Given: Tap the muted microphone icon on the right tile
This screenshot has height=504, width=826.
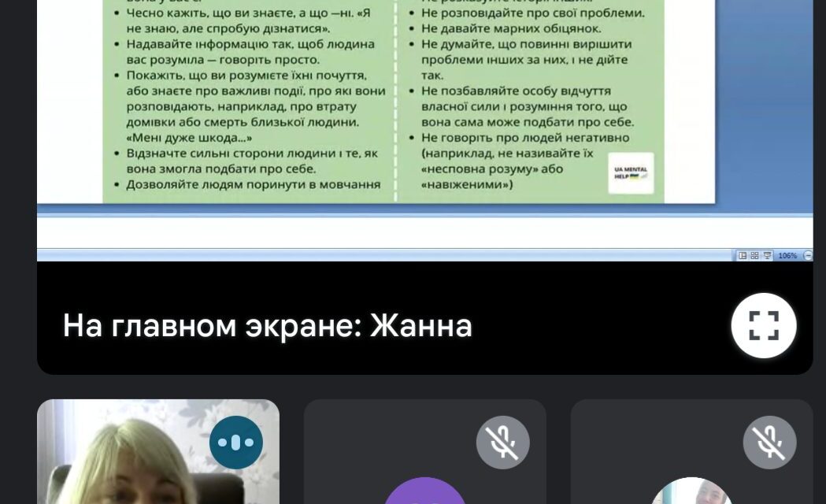Looking at the screenshot, I should point(769,443).
